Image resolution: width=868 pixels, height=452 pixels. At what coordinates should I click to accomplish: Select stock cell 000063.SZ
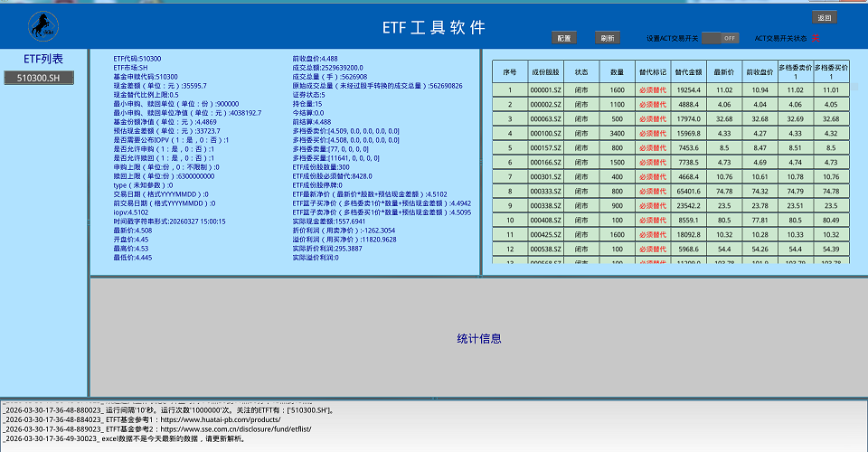546,119
